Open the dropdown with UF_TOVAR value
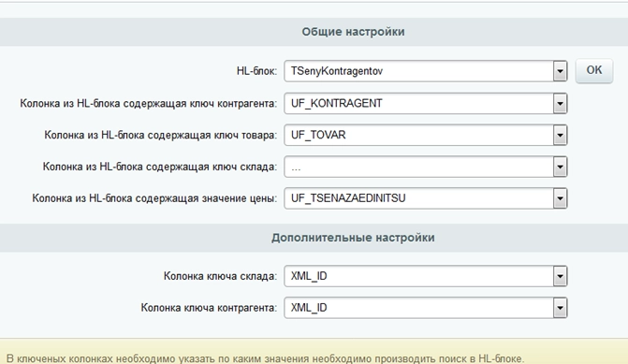 click(x=425, y=135)
